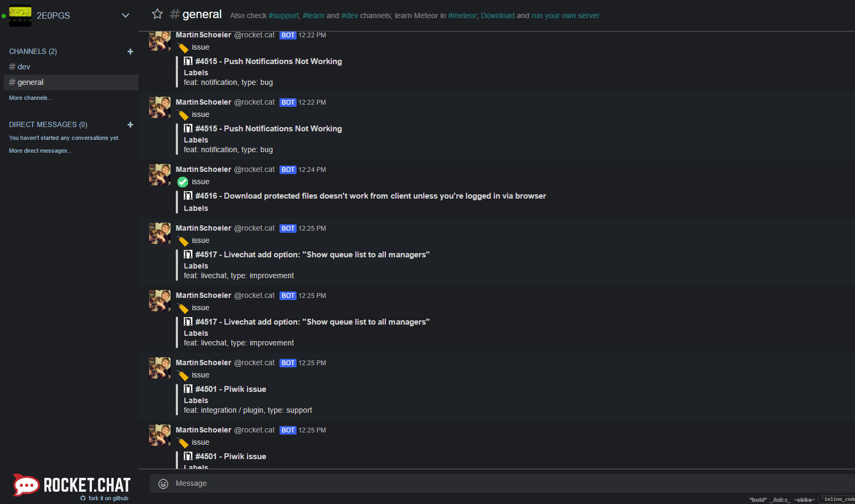The image size is (855, 504).
Task: Switch to the #dev channel
Action: coord(24,66)
